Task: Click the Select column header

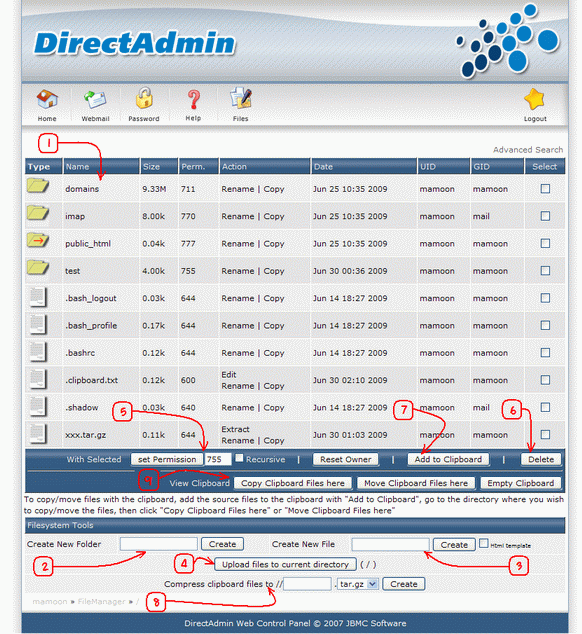Action: pyautogui.click(x=544, y=167)
